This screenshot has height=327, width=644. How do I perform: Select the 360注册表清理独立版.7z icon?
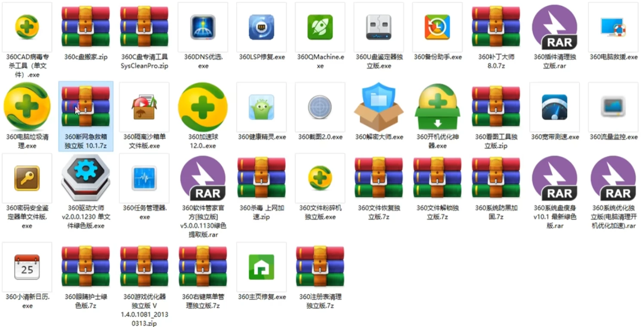click(x=320, y=267)
